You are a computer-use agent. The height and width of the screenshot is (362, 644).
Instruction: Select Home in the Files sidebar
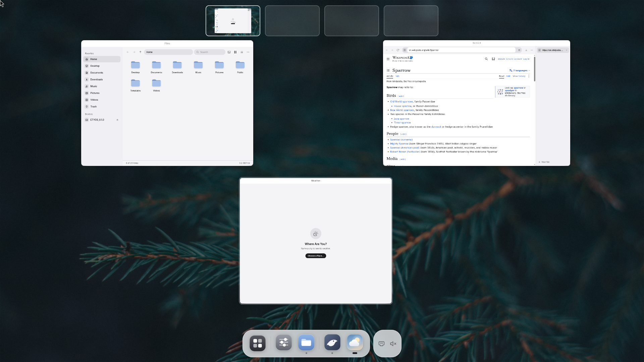pyautogui.click(x=102, y=59)
